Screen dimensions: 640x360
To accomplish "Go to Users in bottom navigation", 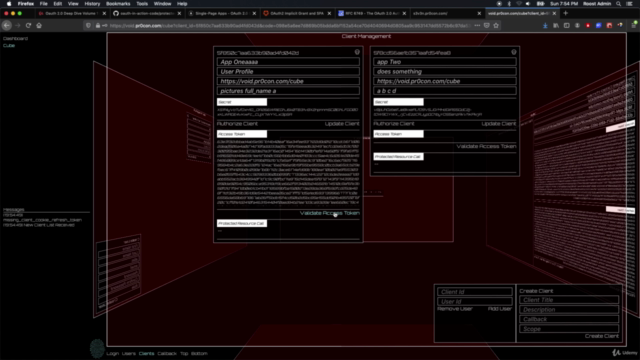I will click(x=129, y=353).
